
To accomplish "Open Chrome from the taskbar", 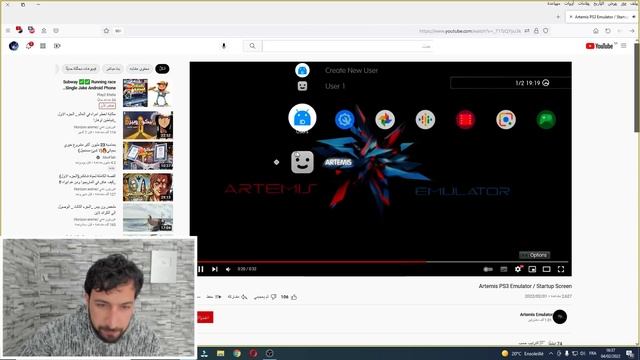I will coord(237,353).
